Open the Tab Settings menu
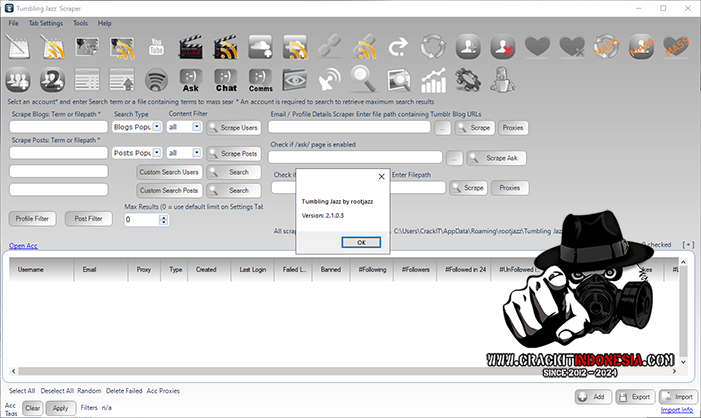Screen dimensions: 701x418 coord(46,22)
